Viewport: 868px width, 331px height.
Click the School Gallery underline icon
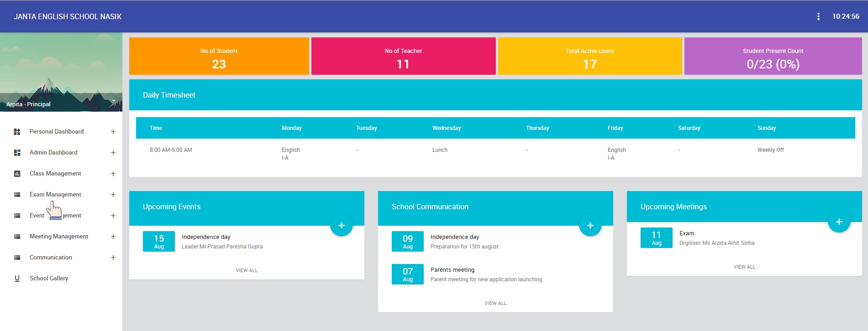click(x=17, y=279)
